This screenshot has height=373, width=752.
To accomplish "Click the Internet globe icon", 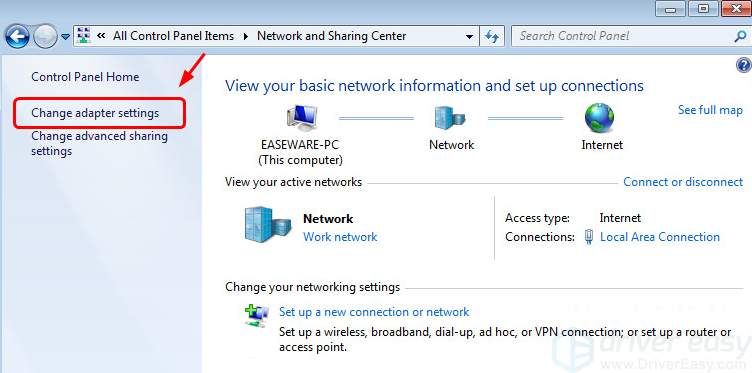I will tap(599, 118).
